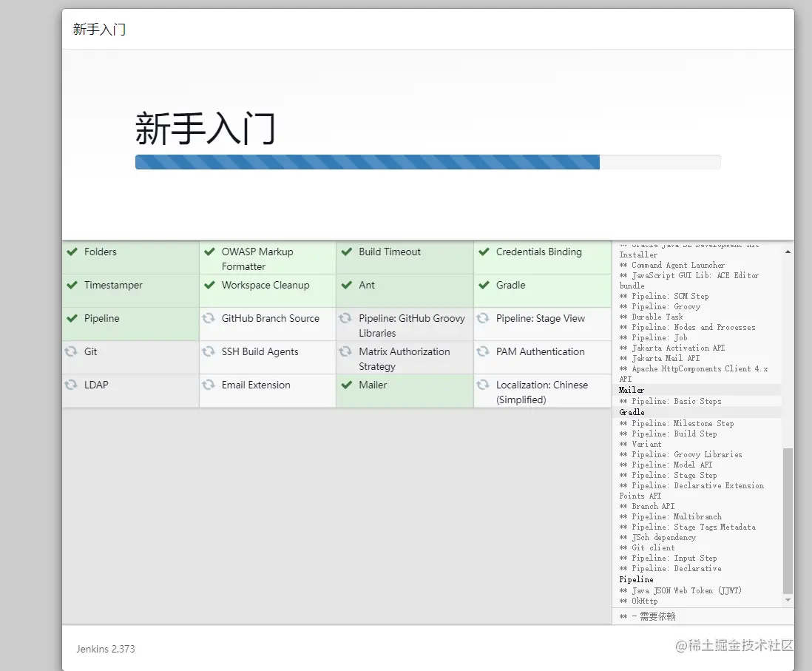The width and height of the screenshot is (812, 671).
Task: Click the checkmark beside OWASP Markup Formatter
Action: [x=209, y=252]
